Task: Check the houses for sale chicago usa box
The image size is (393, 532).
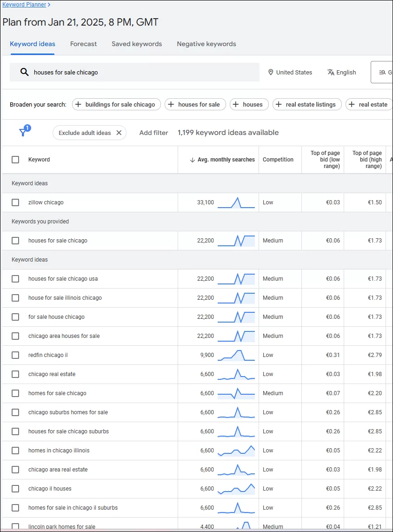Action: click(15, 279)
